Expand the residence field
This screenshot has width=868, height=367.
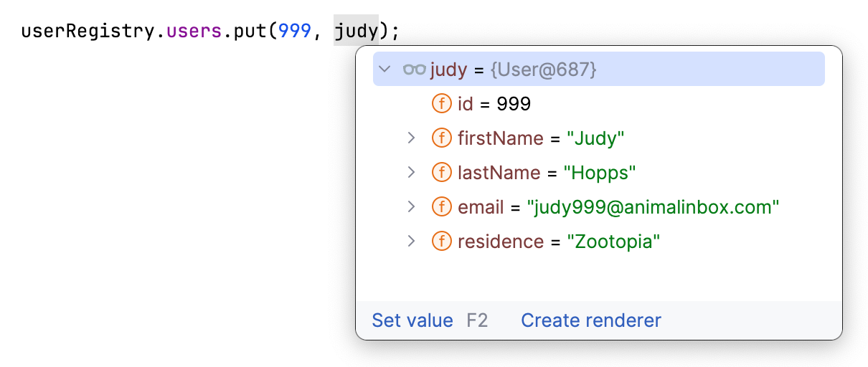tap(411, 242)
